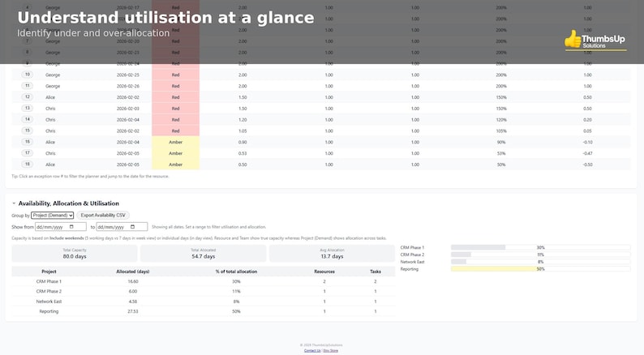644x355 pixels.
Task: Click 'Chris' name in row 14
Action: click(50, 120)
